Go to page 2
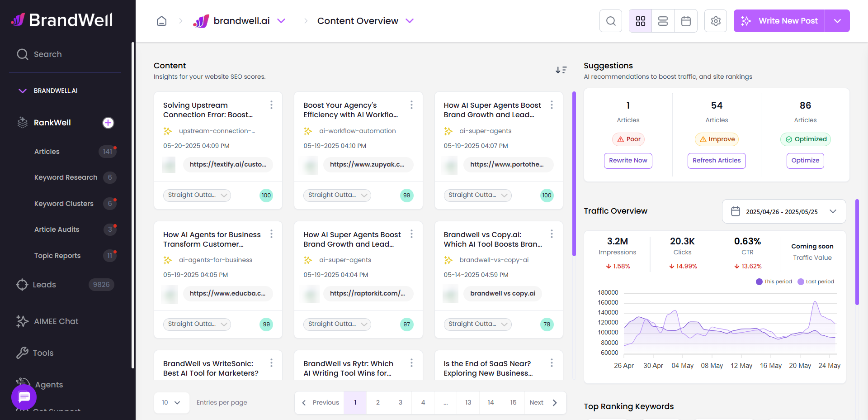Screen dimensions: 868x420 click(378, 402)
